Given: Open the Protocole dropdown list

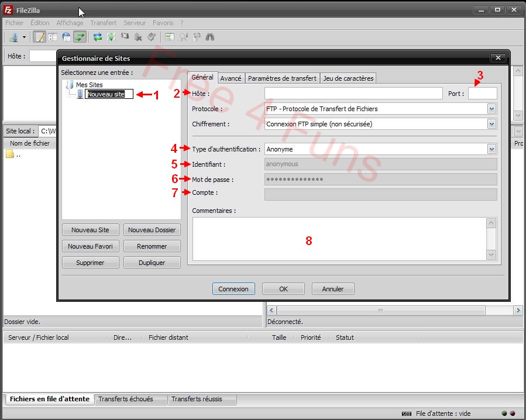Looking at the screenshot, I should (x=491, y=108).
